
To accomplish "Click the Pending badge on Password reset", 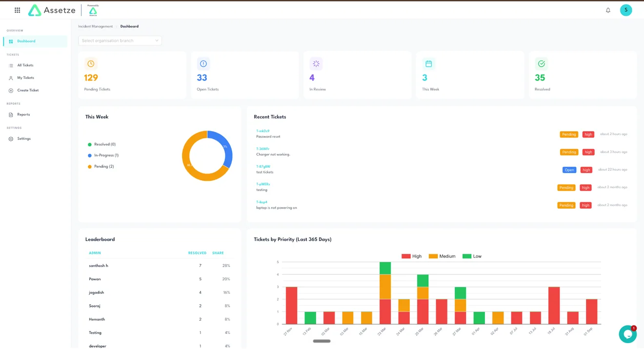I will click(569, 135).
